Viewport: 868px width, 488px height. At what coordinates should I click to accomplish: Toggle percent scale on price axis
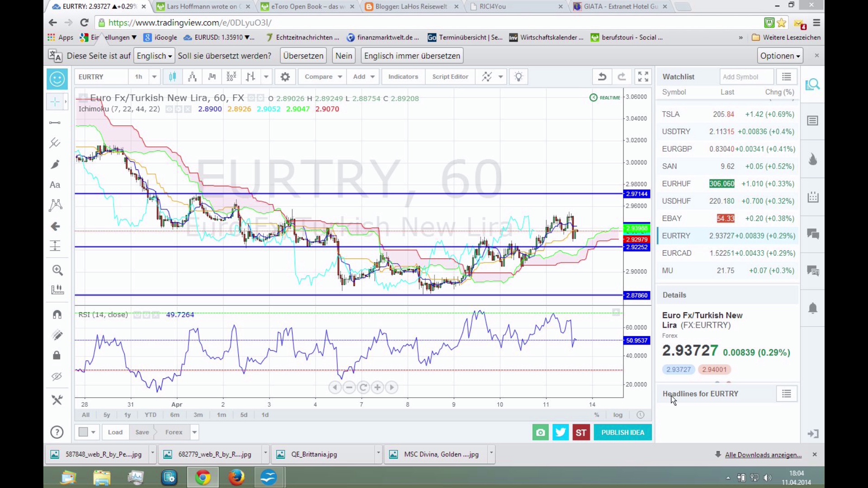(597, 415)
